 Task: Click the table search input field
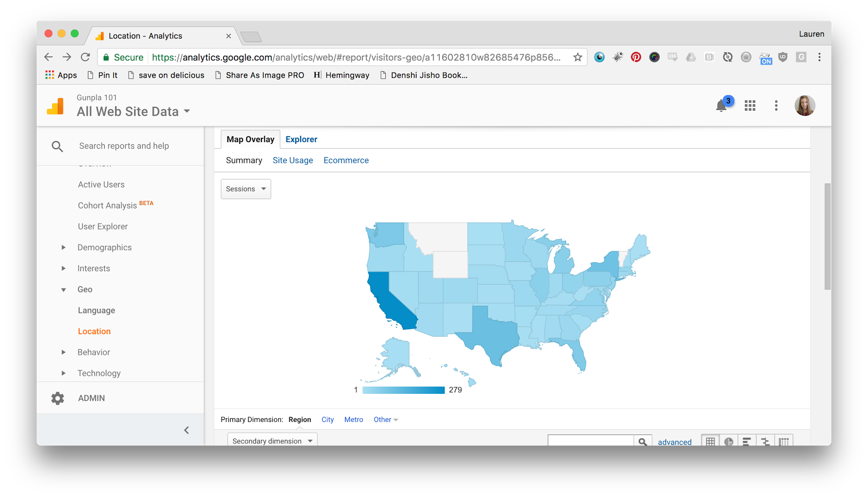[x=591, y=442]
